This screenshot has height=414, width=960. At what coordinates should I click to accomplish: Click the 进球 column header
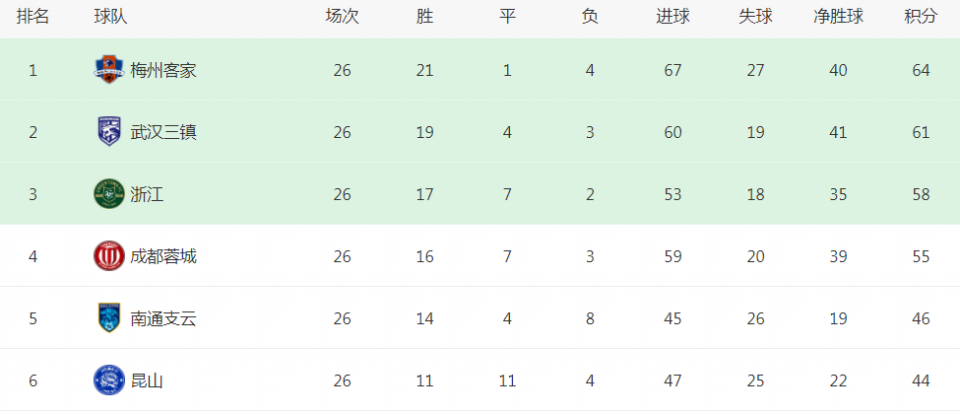click(673, 17)
